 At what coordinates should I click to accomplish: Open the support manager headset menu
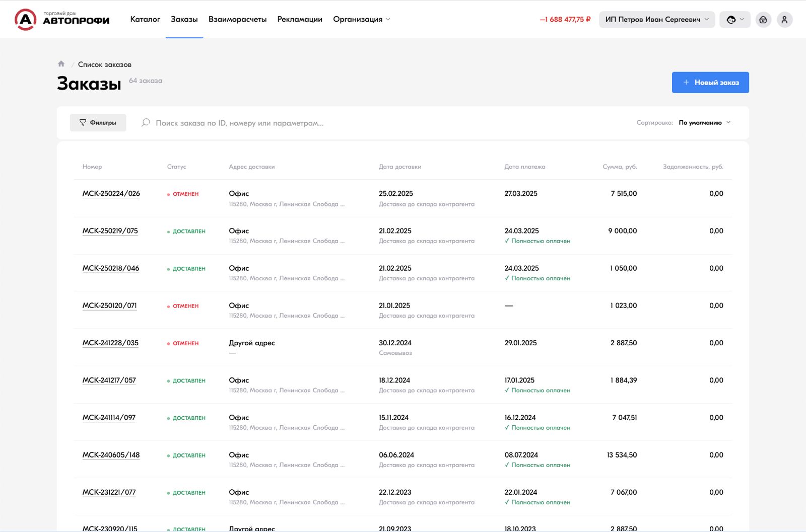(735, 20)
